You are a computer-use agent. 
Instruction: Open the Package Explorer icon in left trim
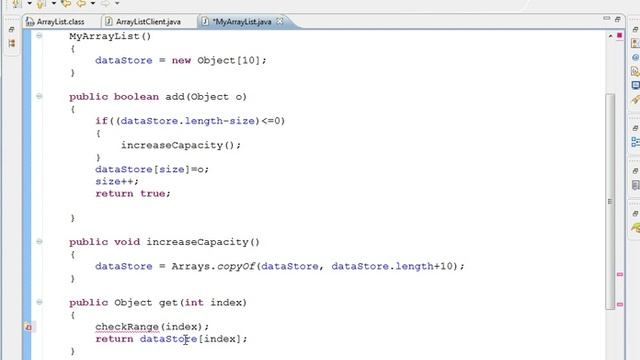pyautogui.click(x=11, y=43)
